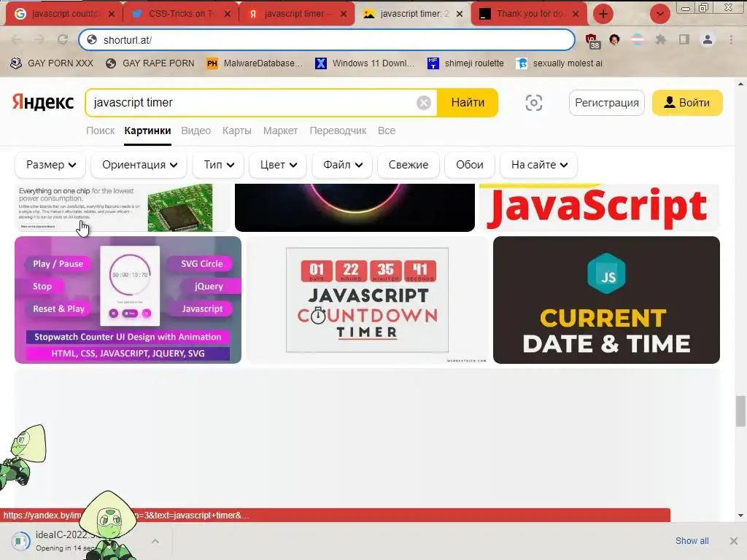Click the scrollbar down arrow

point(740,516)
